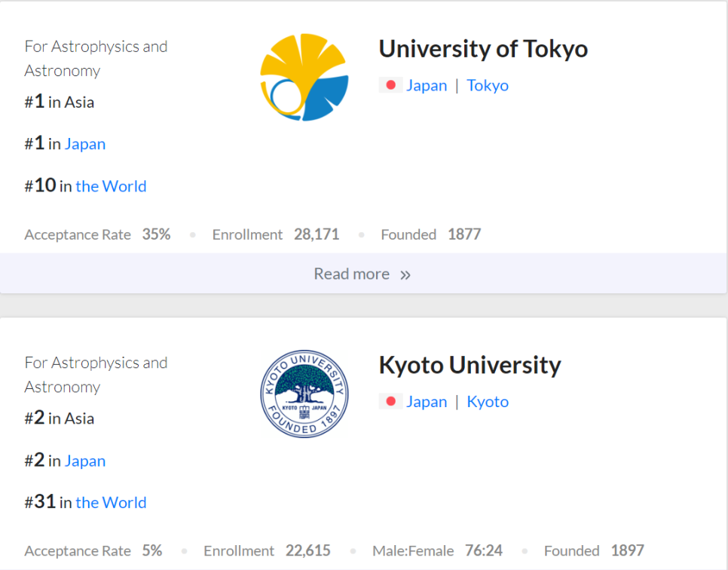The height and width of the screenshot is (570, 728).
Task: Click Founded 1877 value
Action: [x=464, y=234]
